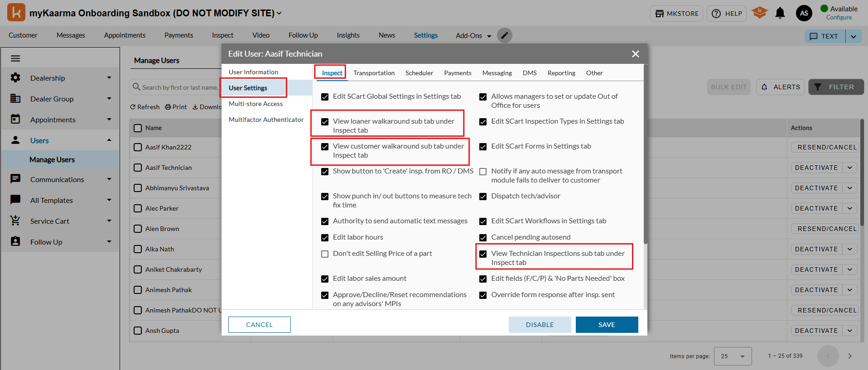The height and width of the screenshot is (370, 868).
Task: Open the Insights menu
Action: click(348, 35)
